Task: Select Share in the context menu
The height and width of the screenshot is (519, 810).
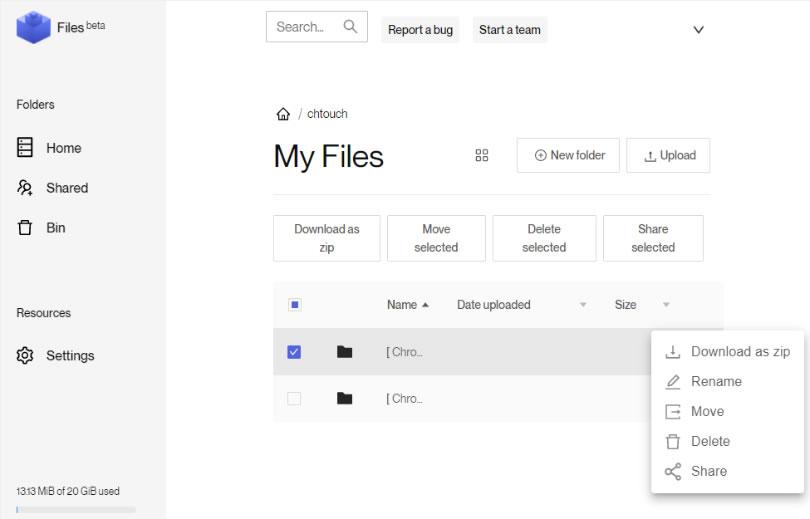Action: (708, 471)
